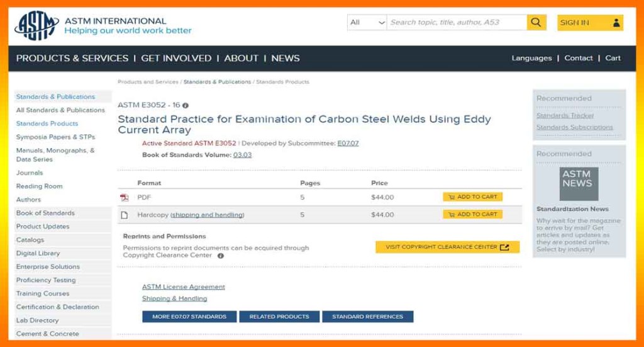Viewport: 644px width, 347px height.
Task: Click the PDF file icon
Action: click(125, 197)
